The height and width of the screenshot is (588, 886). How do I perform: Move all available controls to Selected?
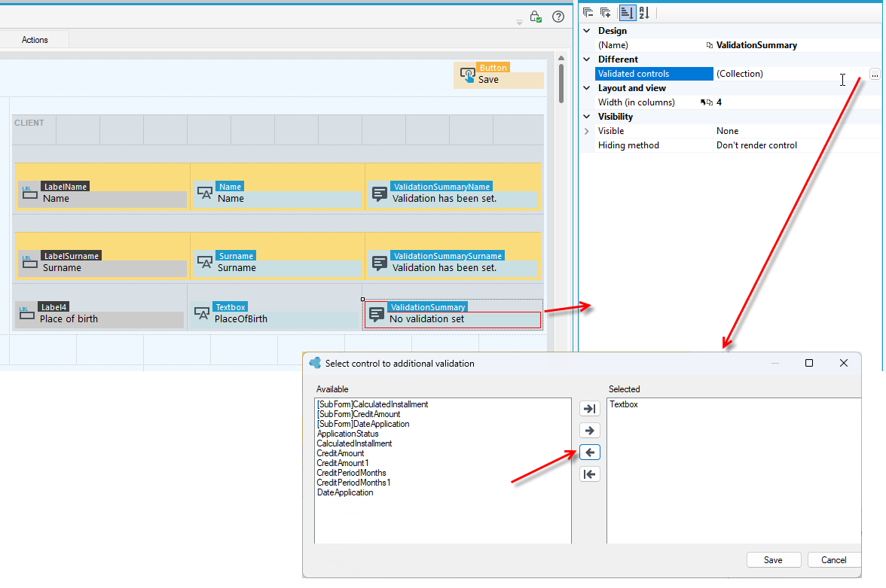click(589, 408)
